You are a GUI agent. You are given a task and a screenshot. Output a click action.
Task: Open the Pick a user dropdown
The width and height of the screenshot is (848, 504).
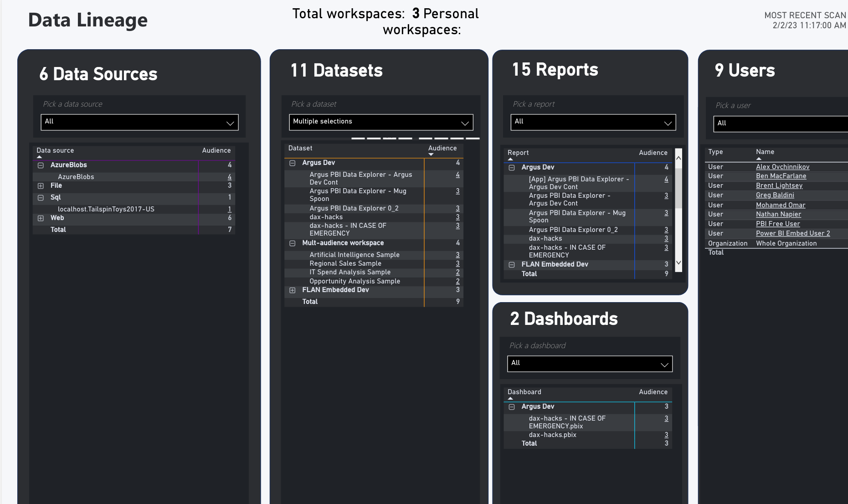[781, 124]
